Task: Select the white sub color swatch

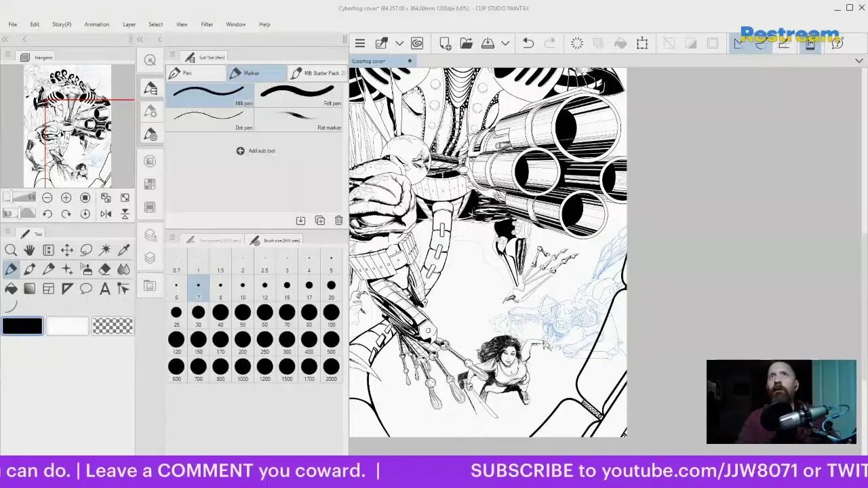Action: click(x=67, y=326)
